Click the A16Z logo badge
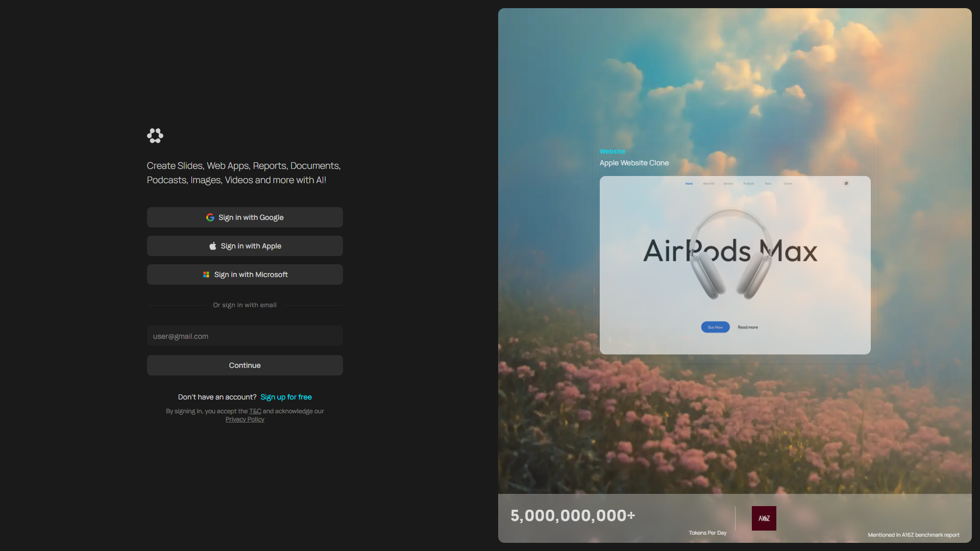 pos(764,518)
